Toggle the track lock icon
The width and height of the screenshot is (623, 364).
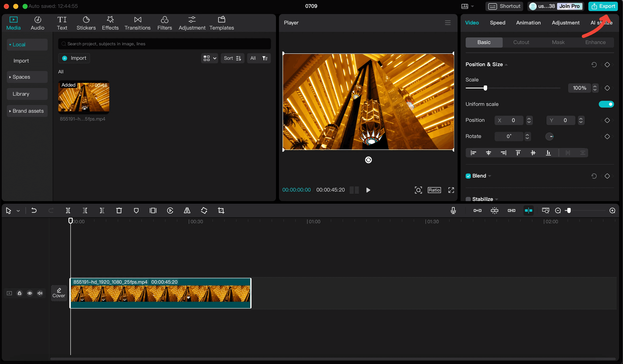(20, 293)
